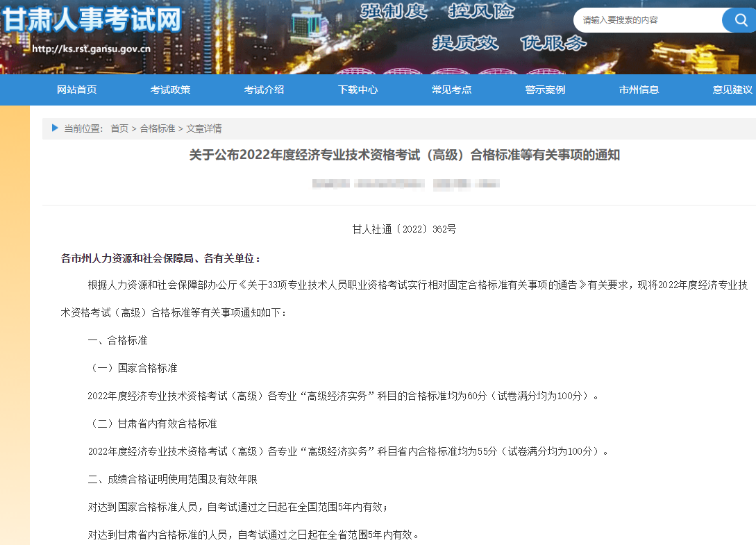
Task: Click the blue triangle breadcrumb icon
Action: (x=55, y=128)
